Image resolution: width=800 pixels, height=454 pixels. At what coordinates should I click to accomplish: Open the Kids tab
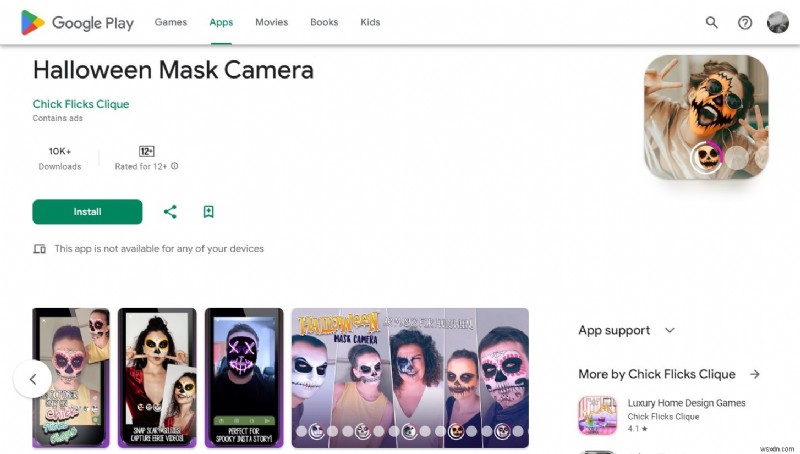(370, 22)
